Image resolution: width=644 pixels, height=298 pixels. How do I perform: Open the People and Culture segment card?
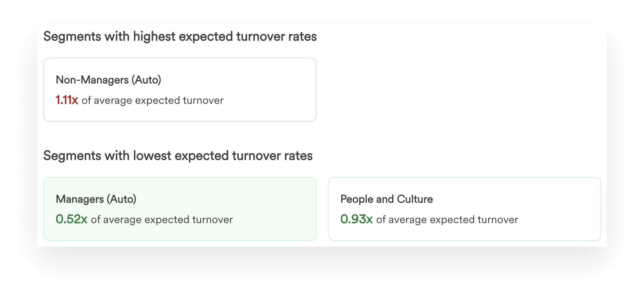(x=464, y=209)
